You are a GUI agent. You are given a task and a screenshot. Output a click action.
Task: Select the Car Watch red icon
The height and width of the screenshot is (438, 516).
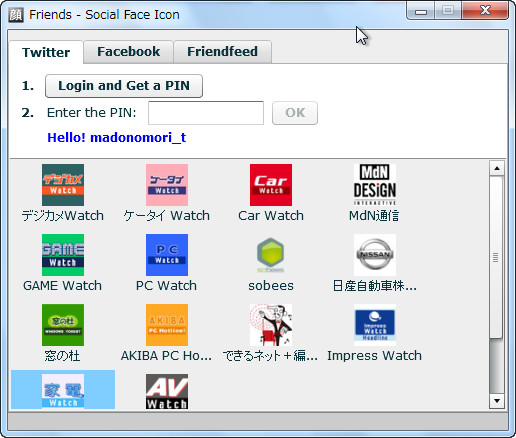pos(271,185)
